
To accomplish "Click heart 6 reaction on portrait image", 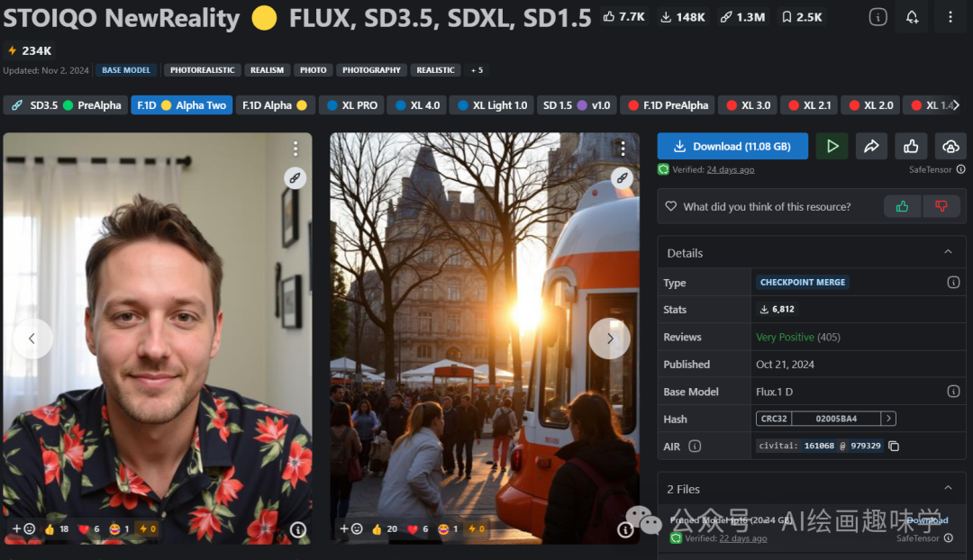I will pyautogui.click(x=88, y=529).
